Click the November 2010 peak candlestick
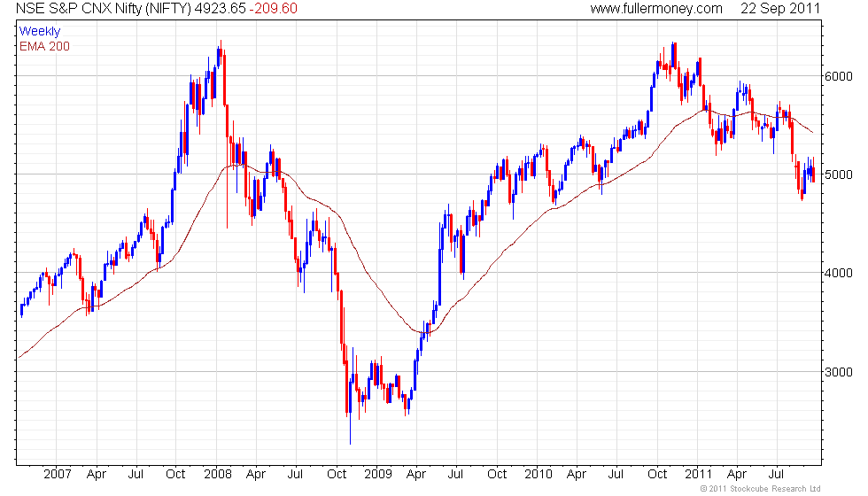 [x=674, y=55]
